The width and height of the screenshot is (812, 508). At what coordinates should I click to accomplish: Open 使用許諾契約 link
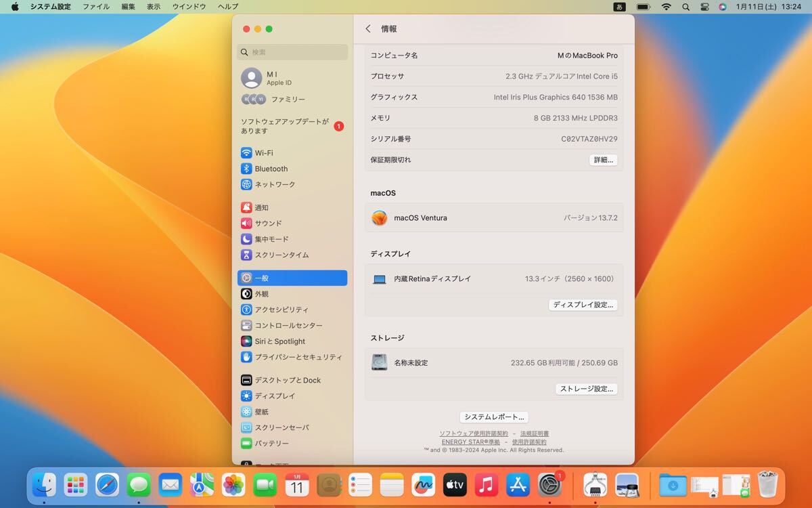(x=529, y=442)
